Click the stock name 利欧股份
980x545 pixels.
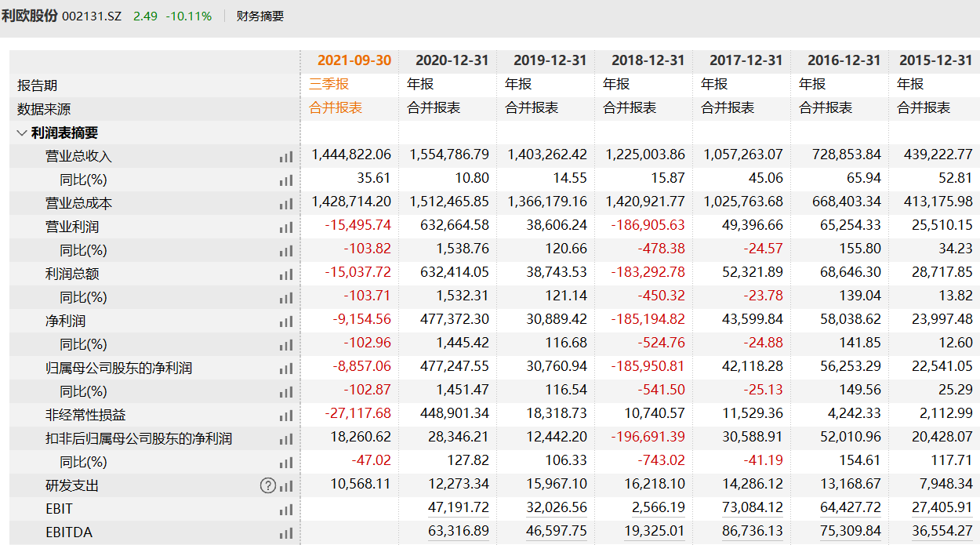[x=29, y=16]
